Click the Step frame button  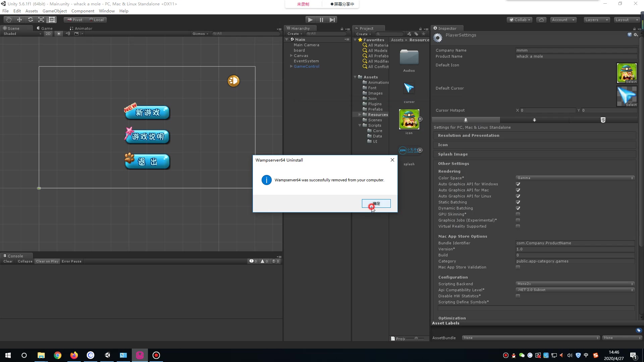pos(332,20)
